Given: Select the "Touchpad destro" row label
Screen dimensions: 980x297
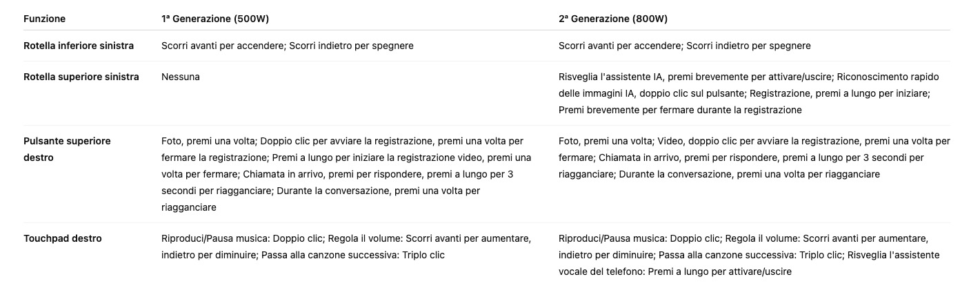Looking at the screenshot, I should point(63,238).
